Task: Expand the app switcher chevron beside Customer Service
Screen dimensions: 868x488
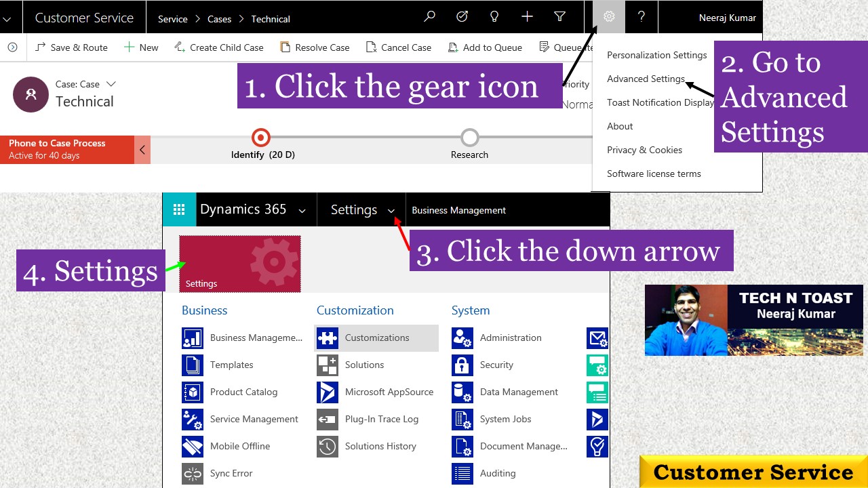Action: 7,19
